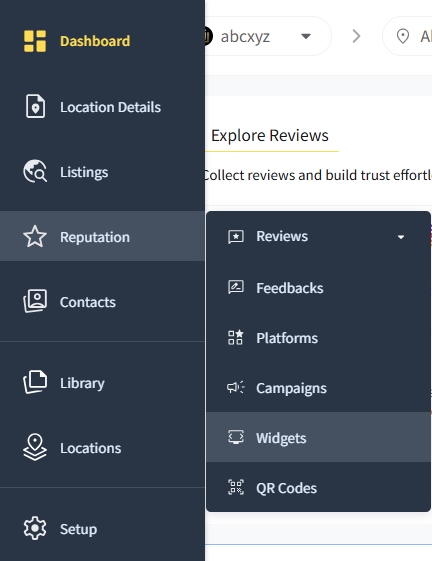Click the yellow Dashboard grid icon
Screen dimensions: 432x561
click(x=35, y=41)
